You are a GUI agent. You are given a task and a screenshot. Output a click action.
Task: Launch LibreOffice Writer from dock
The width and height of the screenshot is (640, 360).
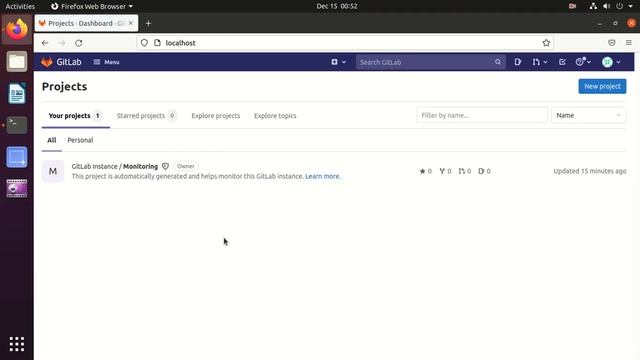pos(17,93)
